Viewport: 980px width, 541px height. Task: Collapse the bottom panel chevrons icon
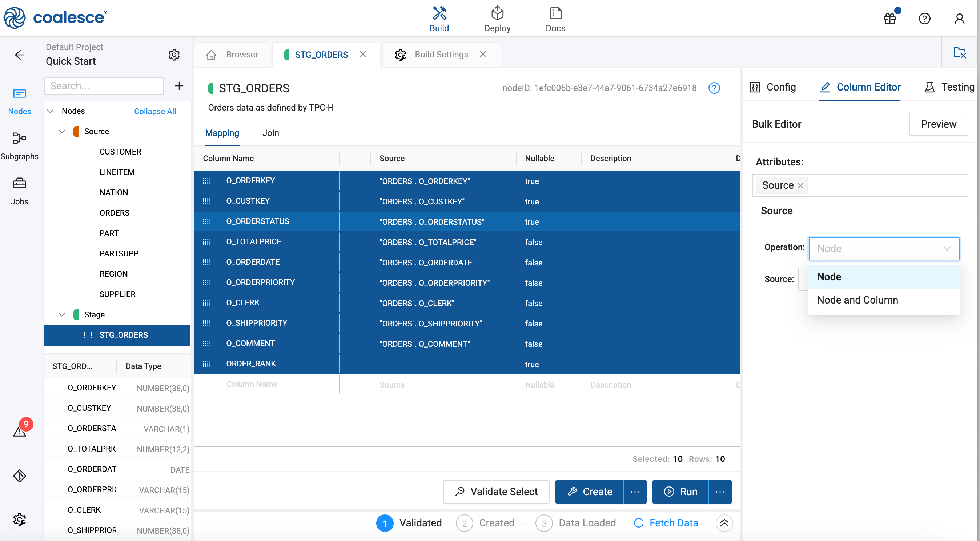[724, 523]
